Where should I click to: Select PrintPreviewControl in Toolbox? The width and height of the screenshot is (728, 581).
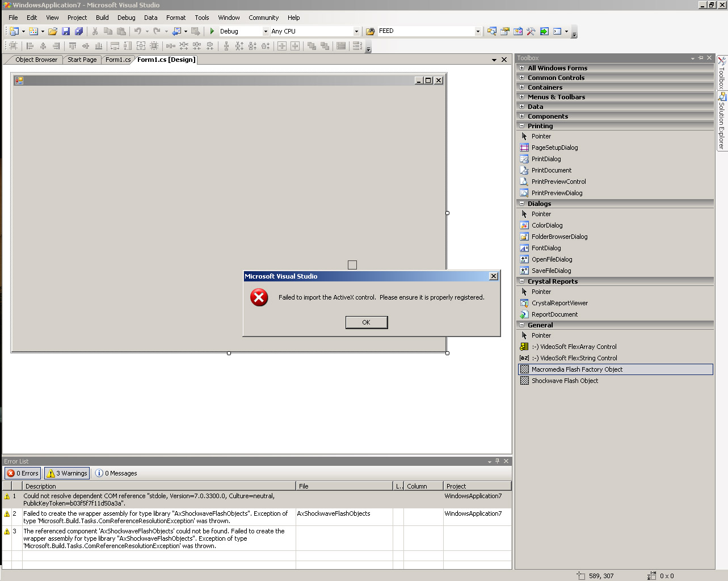click(616, 182)
